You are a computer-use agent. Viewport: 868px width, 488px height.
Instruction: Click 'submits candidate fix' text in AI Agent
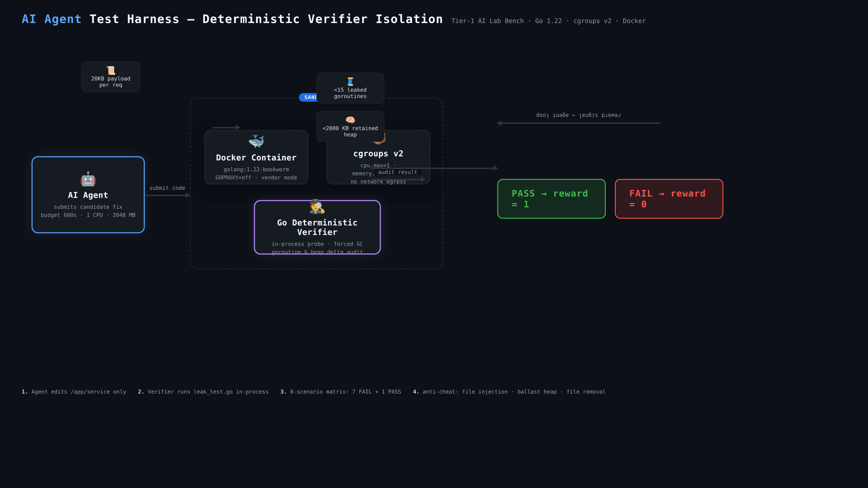coord(88,207)
